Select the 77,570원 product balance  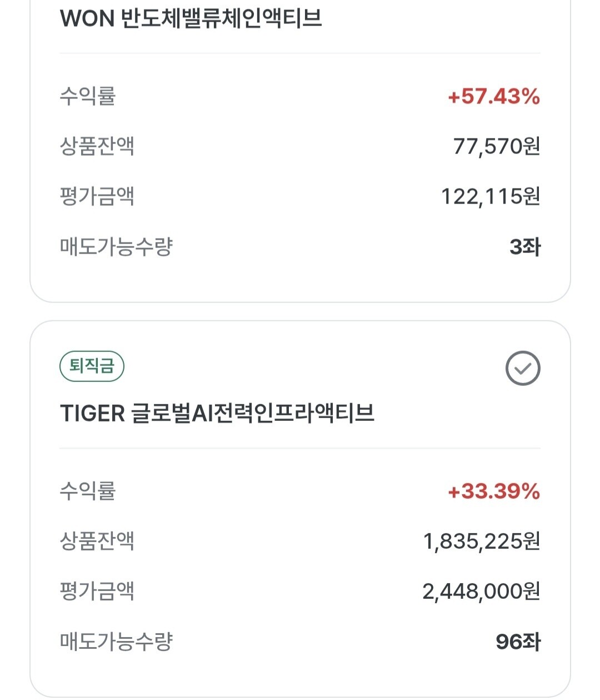[x=497, y=146]
